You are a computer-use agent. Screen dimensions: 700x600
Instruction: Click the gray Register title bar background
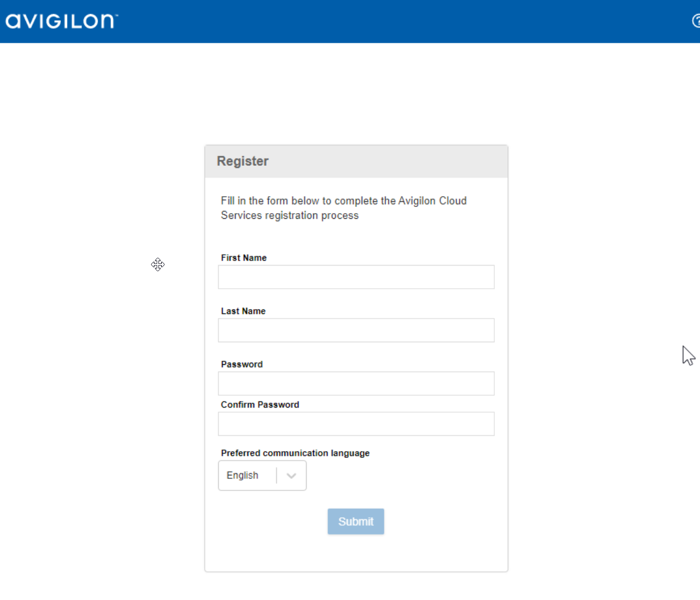(x=395, y=161)
